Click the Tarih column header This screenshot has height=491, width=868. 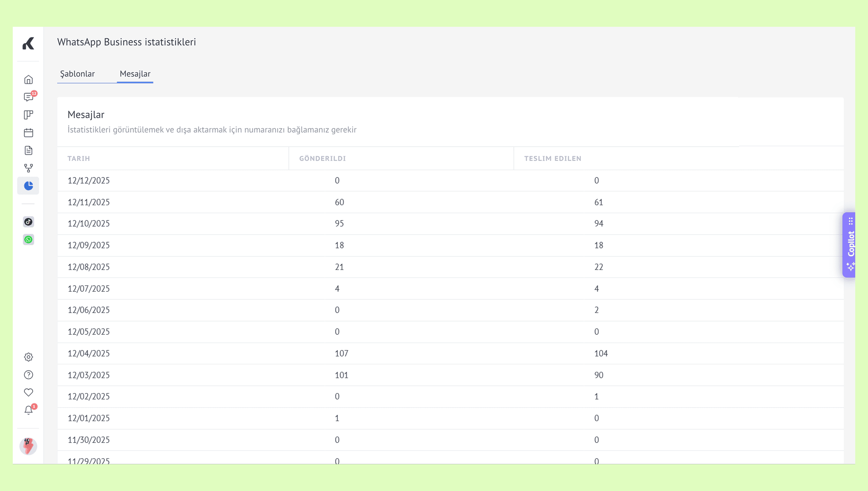79,158
